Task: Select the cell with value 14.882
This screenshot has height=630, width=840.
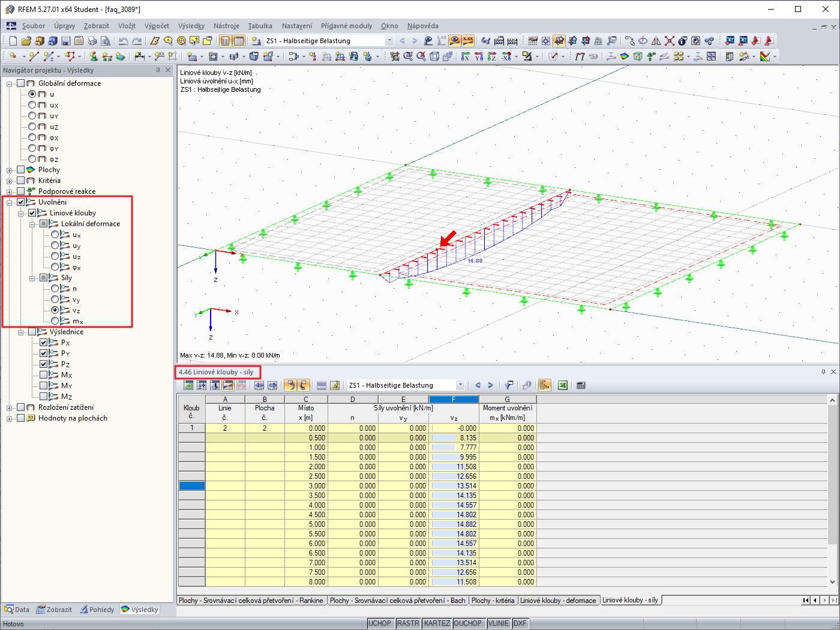Action: coord(454,524)
